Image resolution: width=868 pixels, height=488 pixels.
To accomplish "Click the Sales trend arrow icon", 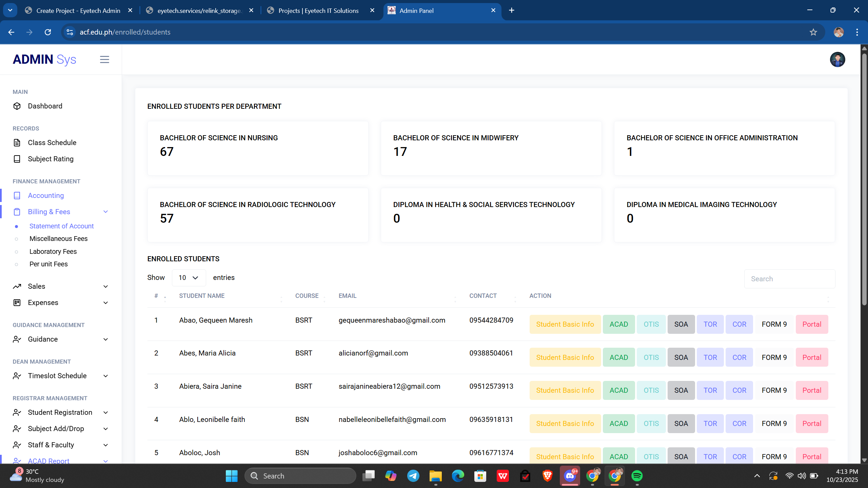I will [17, 286].
